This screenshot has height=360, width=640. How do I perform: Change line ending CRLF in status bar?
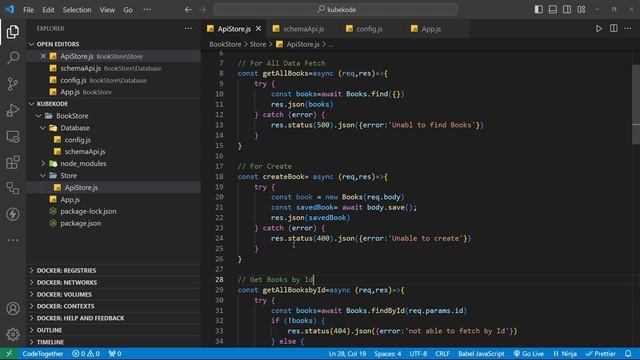pos(442,353)
